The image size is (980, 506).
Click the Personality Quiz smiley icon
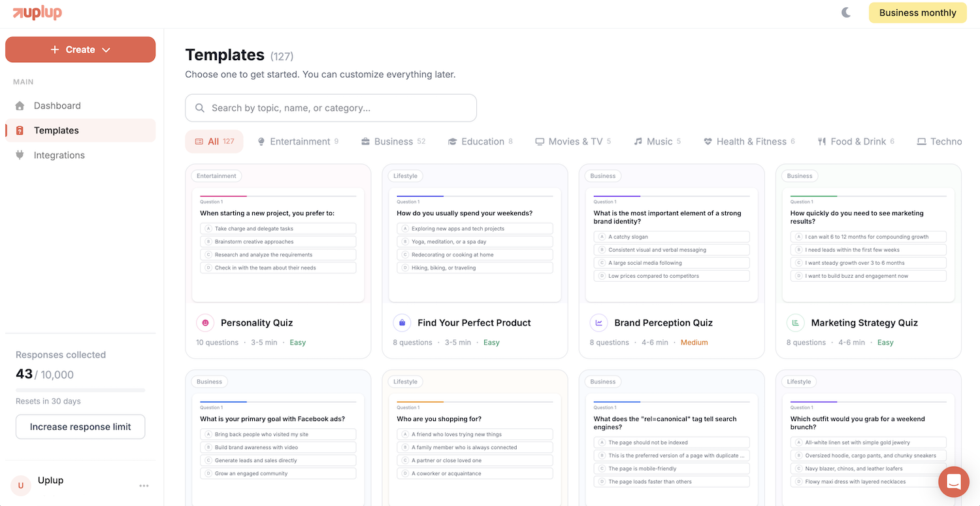pyautogui.click(x=205, y=323)
